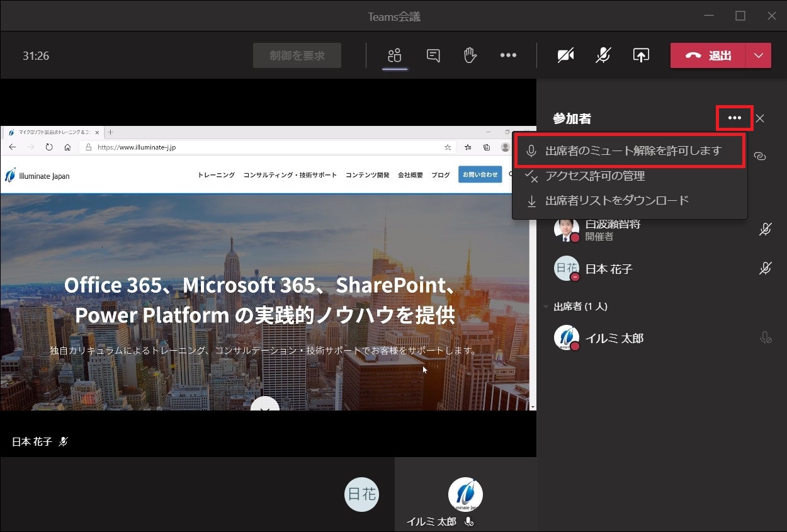Open the participants panel more options

pyautogui.click(x=735, y=118)
